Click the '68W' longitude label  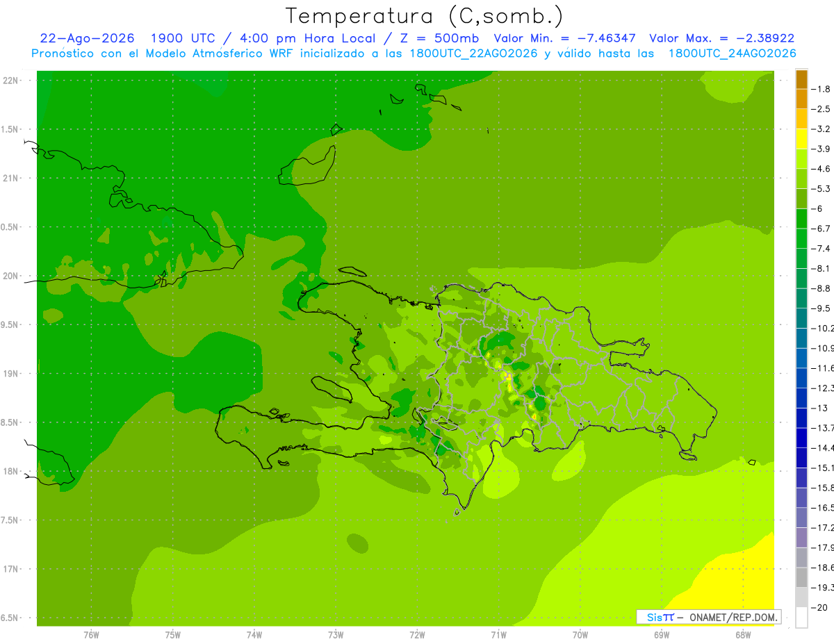[743, 635]
